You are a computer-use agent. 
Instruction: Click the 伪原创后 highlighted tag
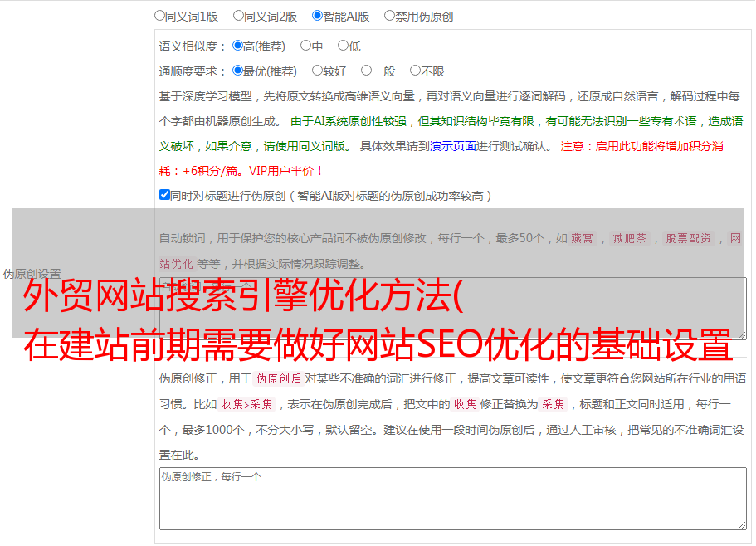tap(279, 378)
